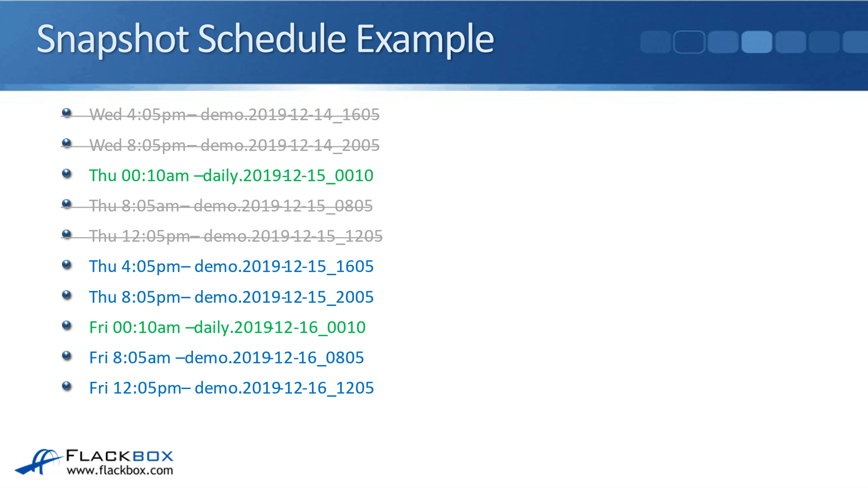Select the struck-through Wed 8:05pm snapshot text
Screen dimensions: 868x488
click(x=234, y=145)
